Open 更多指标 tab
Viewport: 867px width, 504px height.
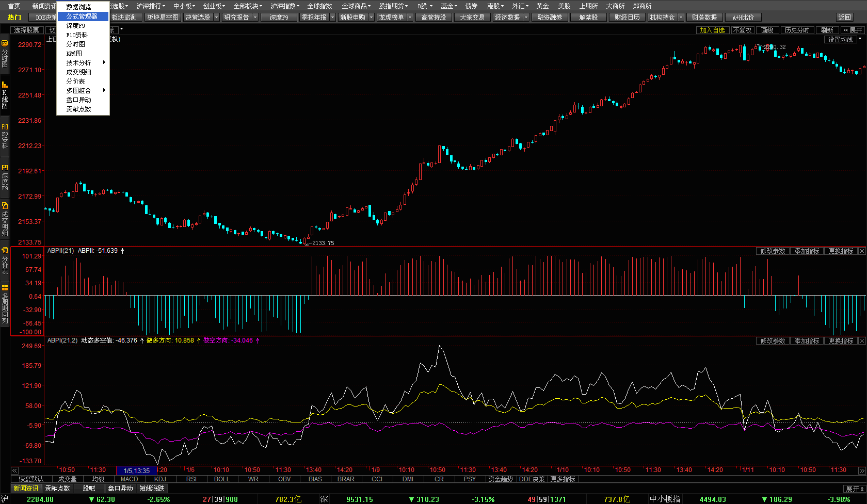(563, 479)
